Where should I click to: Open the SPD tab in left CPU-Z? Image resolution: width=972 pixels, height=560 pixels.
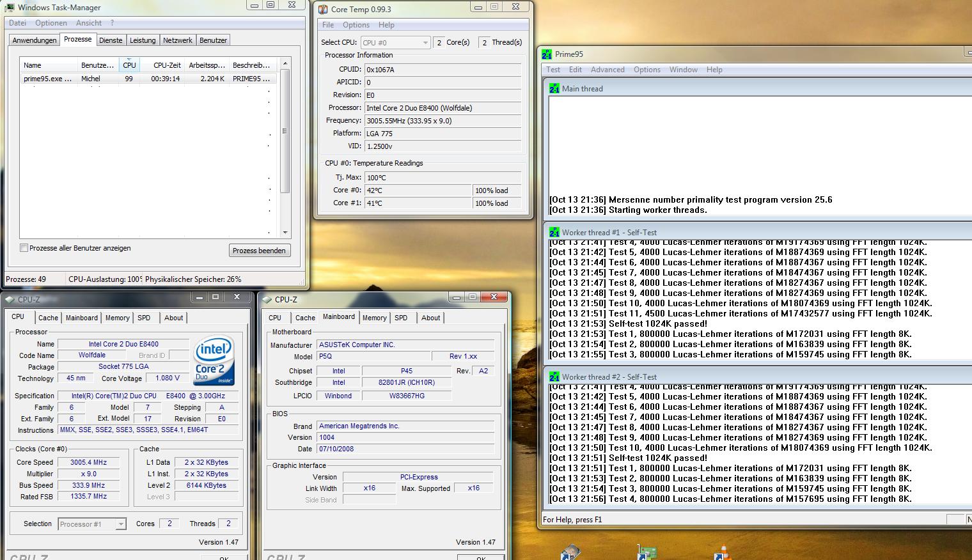coord(144,318)
